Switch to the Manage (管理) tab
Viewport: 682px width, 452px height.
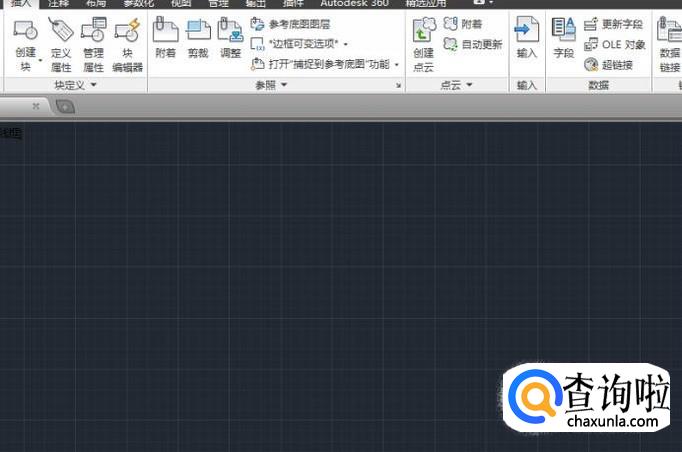218,3
